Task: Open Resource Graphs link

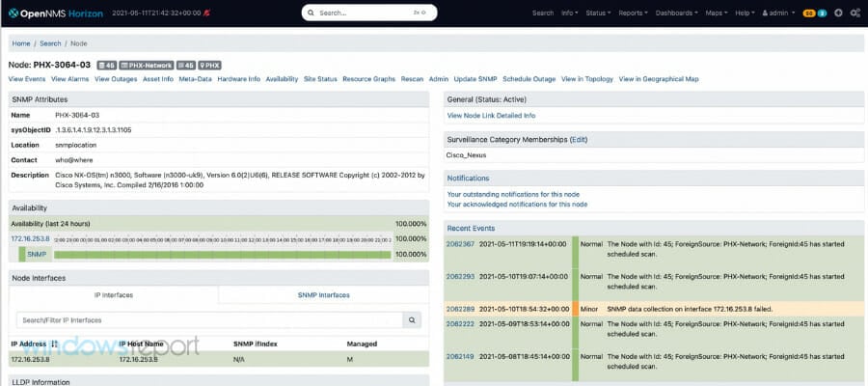Action: (x=368, y=79)
